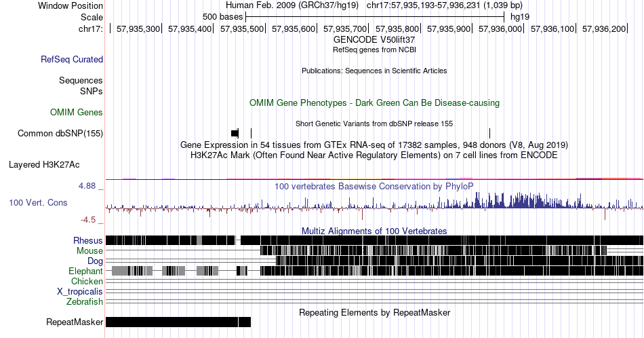
Task: Click the Rhesus alignment label
Action: pos(88,240)
